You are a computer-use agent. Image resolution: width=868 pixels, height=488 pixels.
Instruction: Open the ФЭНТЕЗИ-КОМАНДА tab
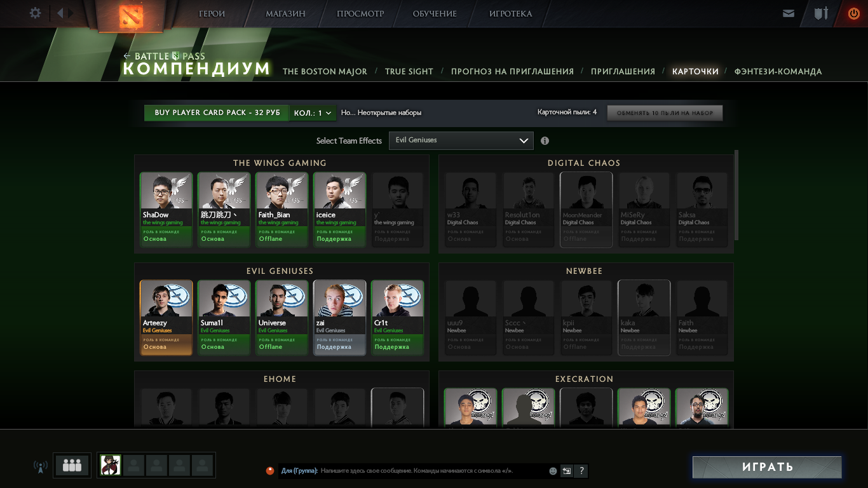[778, 72]
